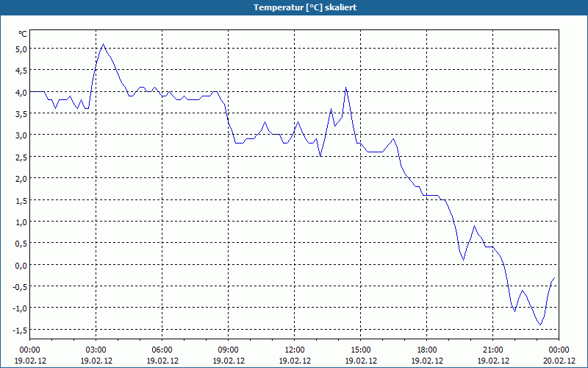The image size is (588, 368).
Task: Click the 21:00 19.02.12 time axis label
Action: pyautogui.click(x=492, y=355)
